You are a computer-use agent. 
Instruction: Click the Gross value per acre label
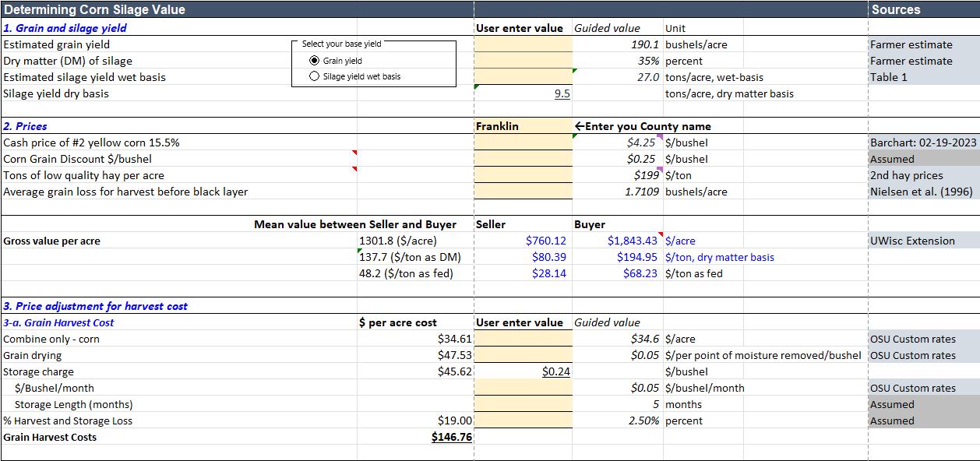tap(51, 241)
